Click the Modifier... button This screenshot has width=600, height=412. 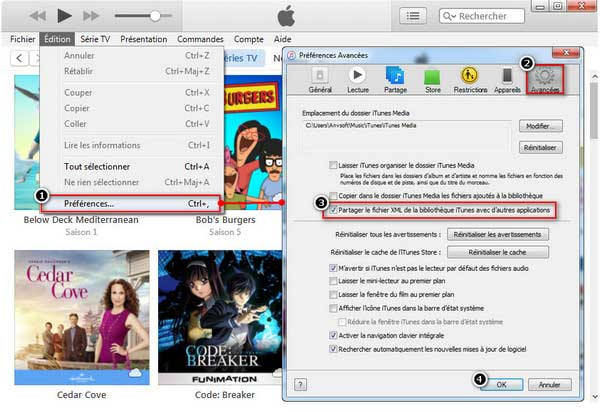[x=540, y=126]
